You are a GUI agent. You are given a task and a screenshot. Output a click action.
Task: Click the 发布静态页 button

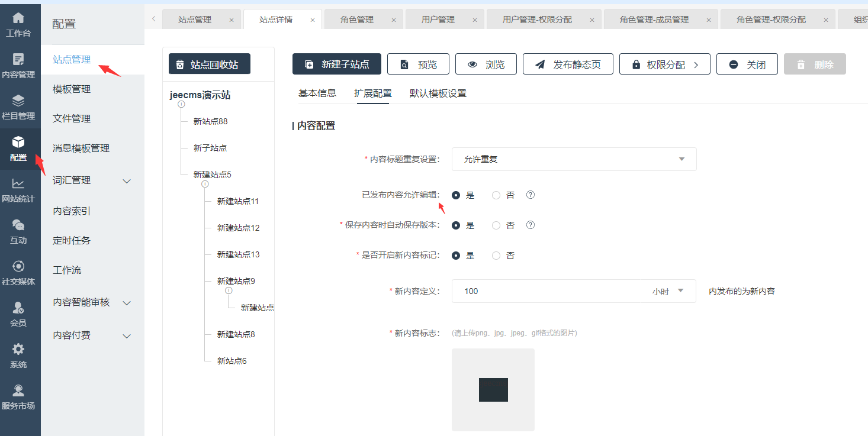point(568,64)
